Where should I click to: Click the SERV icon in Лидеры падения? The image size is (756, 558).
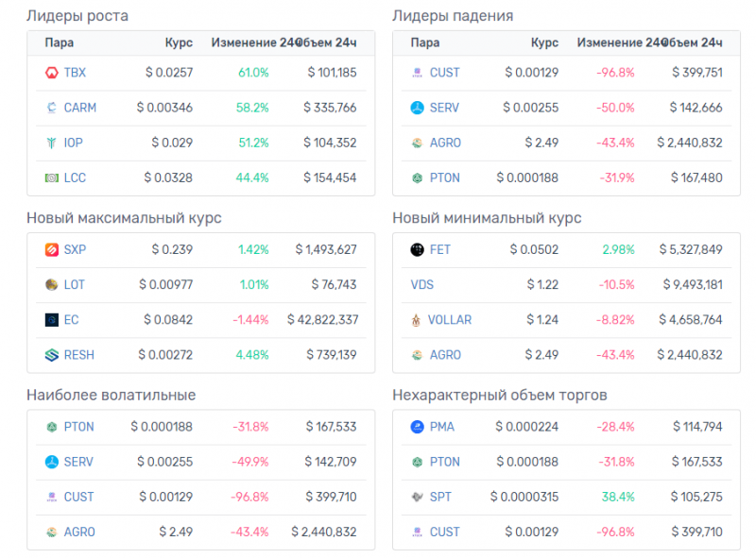(x=415, y=108)
